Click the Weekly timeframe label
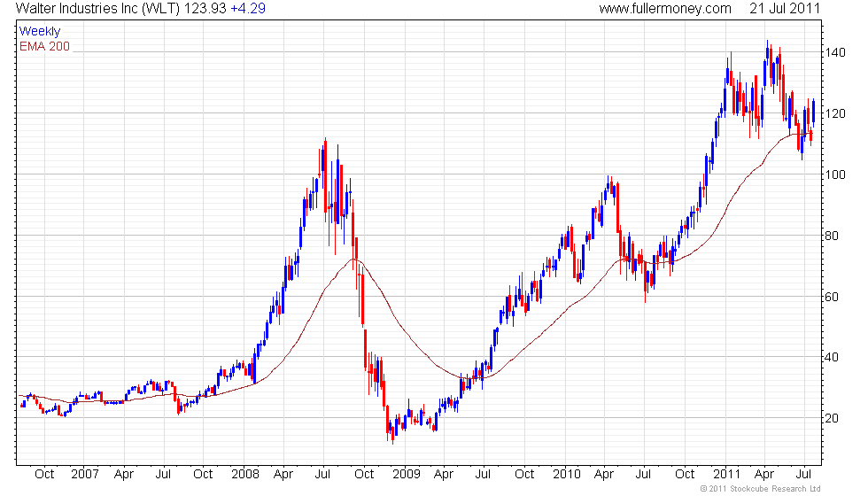This screenshot has height=496, width=868. pos(39,31)
